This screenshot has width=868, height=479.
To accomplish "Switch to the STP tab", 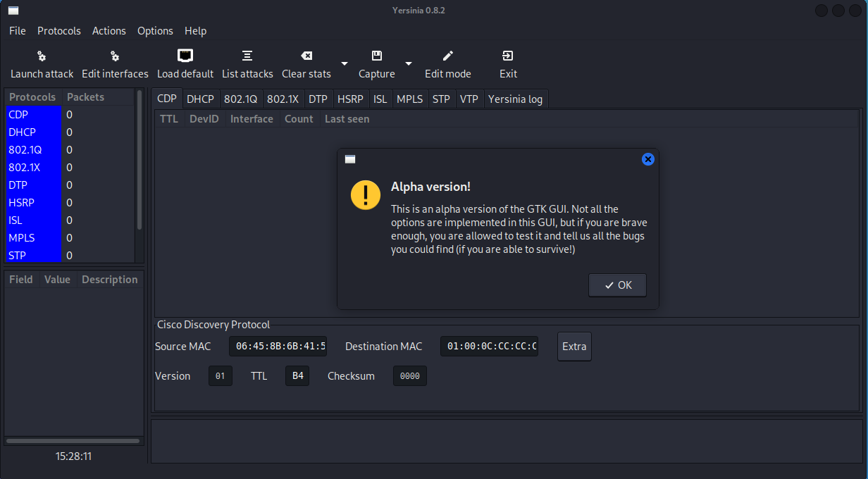I will pos(441,99).
